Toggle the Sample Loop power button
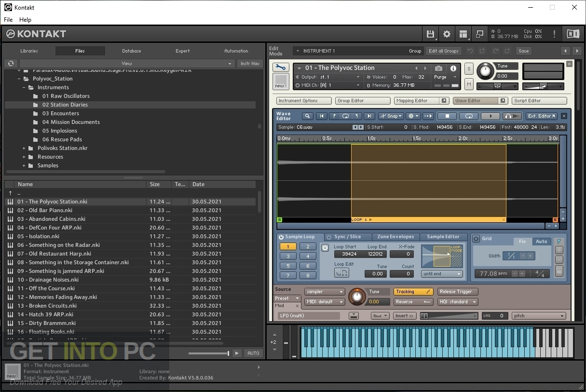The height and width of the screenshot is (392, 586). tap(281, 237)
